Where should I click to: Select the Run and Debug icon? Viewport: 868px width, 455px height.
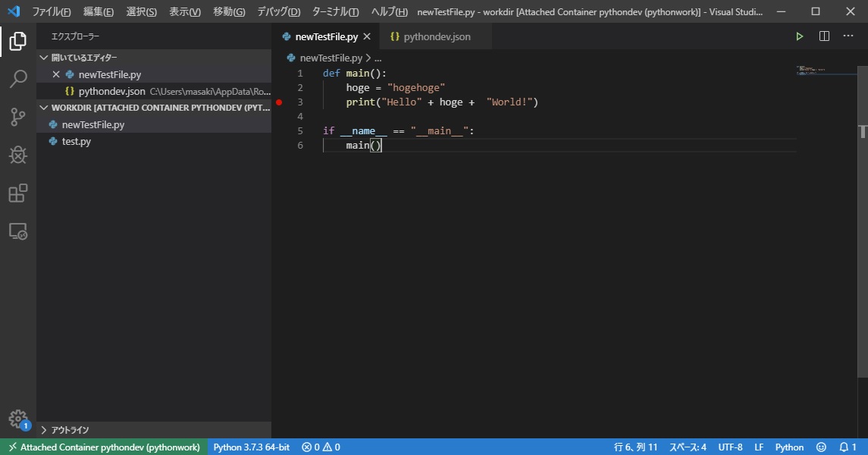coord(17,155)
